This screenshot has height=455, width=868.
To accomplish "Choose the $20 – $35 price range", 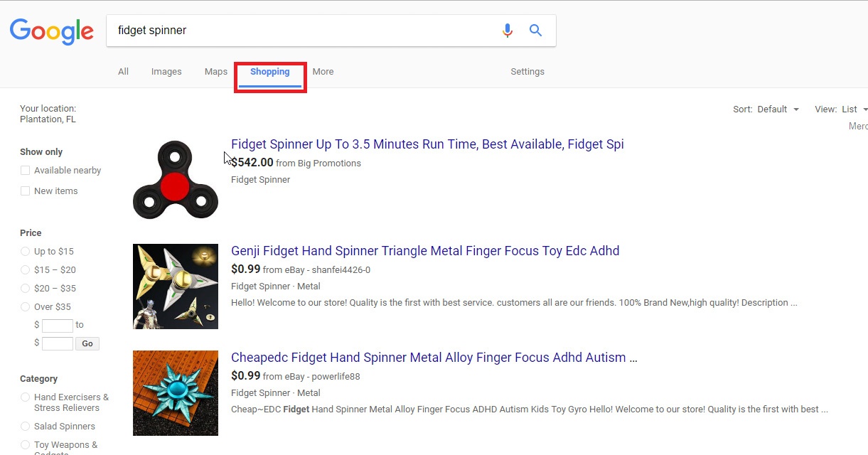I will click(x=26, y=289).
